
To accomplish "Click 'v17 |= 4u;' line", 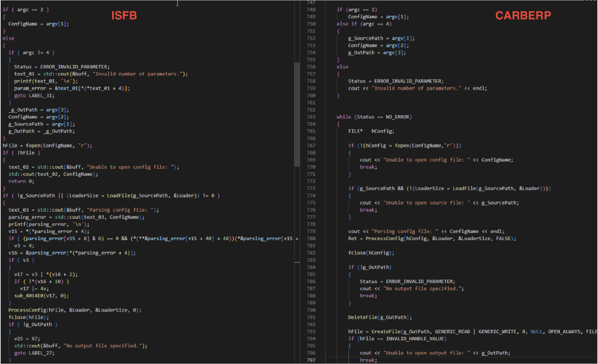I will pos(34,289).
